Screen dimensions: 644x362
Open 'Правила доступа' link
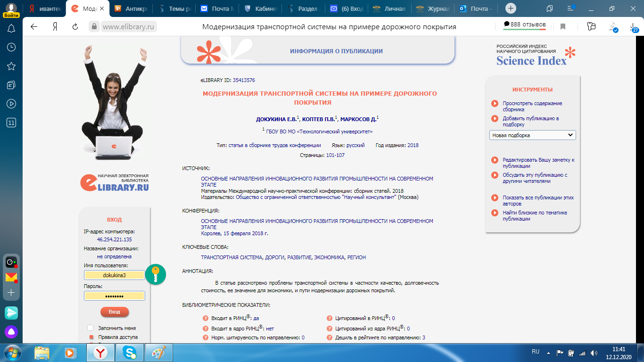pos(118,337)
